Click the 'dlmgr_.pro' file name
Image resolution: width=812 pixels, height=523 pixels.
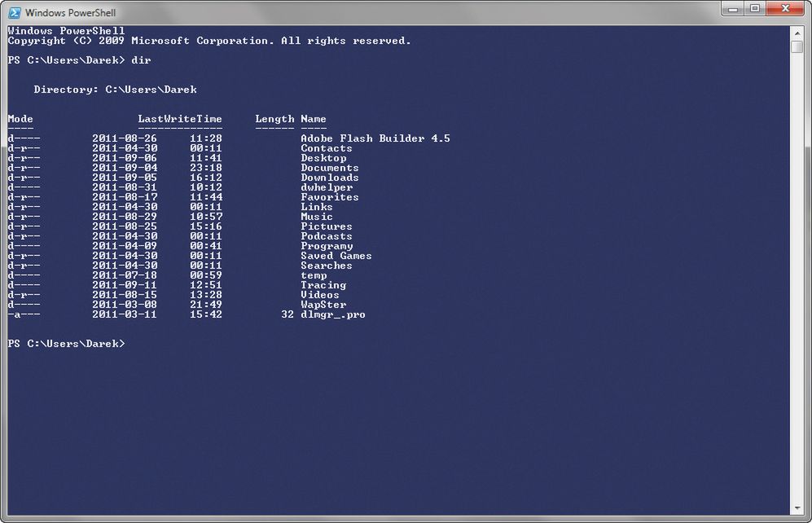click(333, 314)
